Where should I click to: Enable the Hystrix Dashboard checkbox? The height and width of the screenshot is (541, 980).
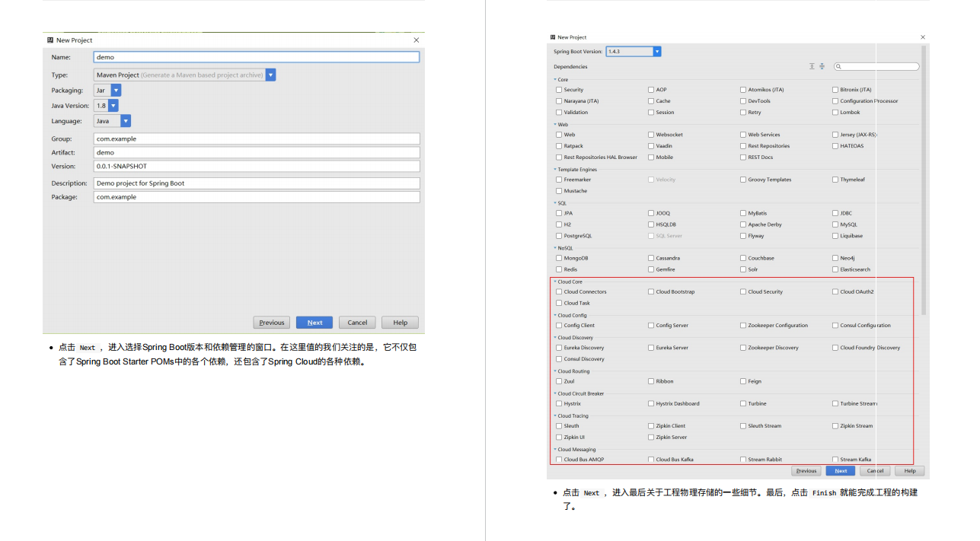pos(650,403)
